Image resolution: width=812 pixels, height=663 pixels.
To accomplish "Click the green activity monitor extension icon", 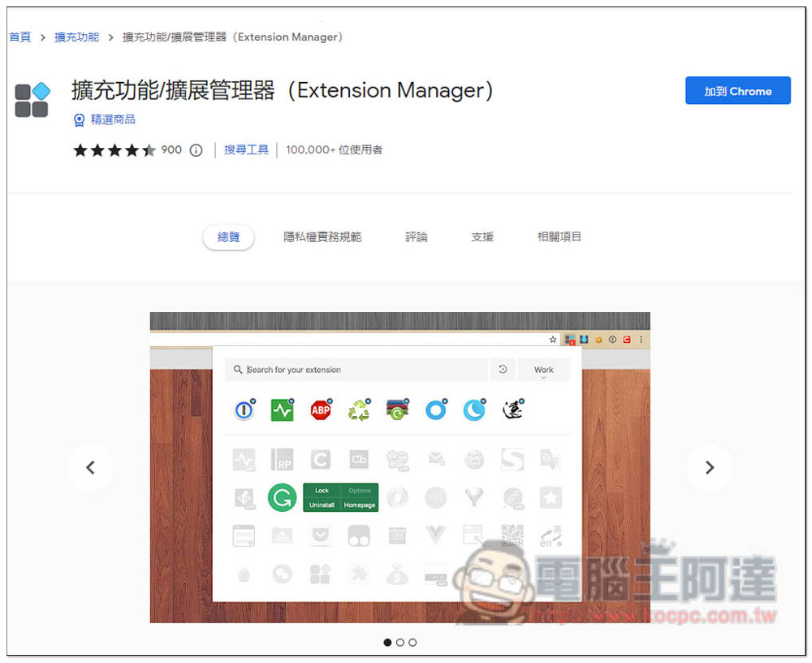I will tap(283, 410).
